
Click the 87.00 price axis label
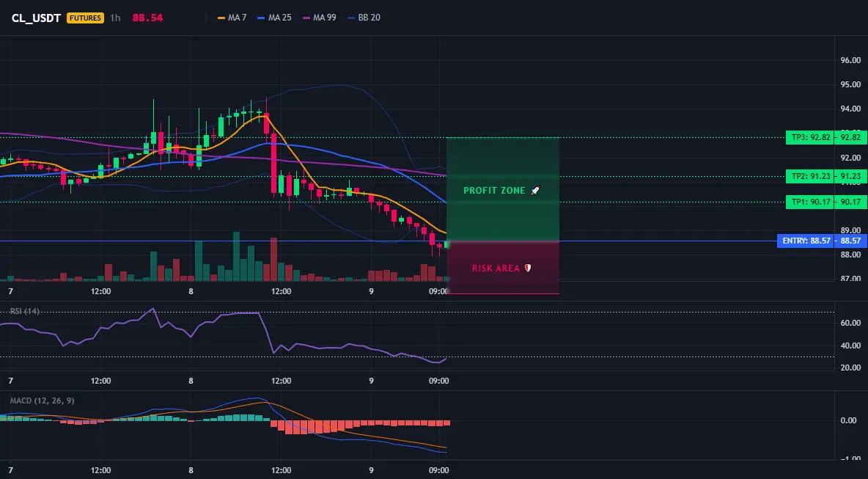851,279
